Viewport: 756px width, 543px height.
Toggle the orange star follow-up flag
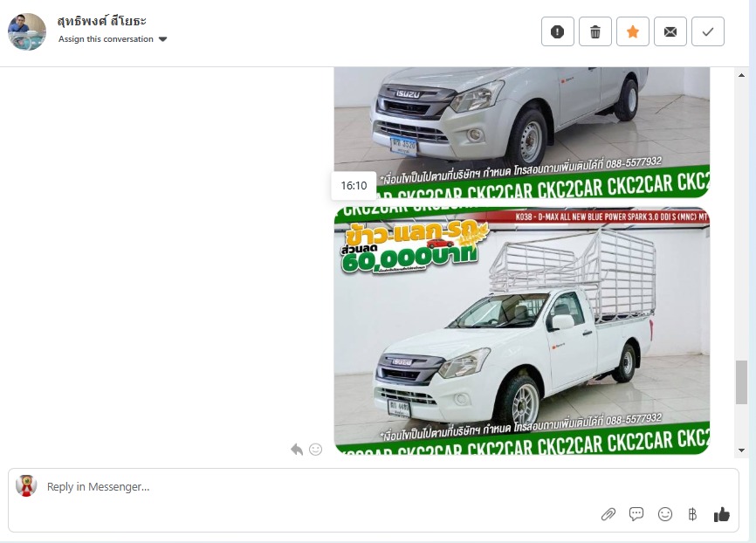pos(633,31)
